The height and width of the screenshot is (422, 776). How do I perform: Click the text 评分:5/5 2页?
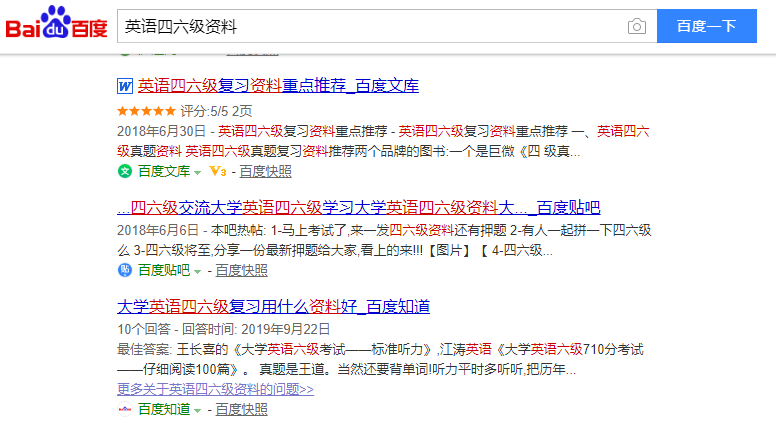(216, 111)
